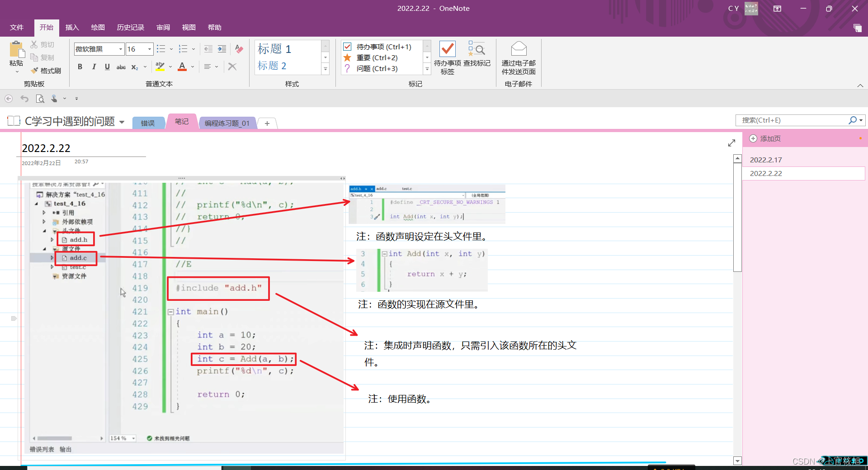Toggle subscript formatting

click(135, 66)
